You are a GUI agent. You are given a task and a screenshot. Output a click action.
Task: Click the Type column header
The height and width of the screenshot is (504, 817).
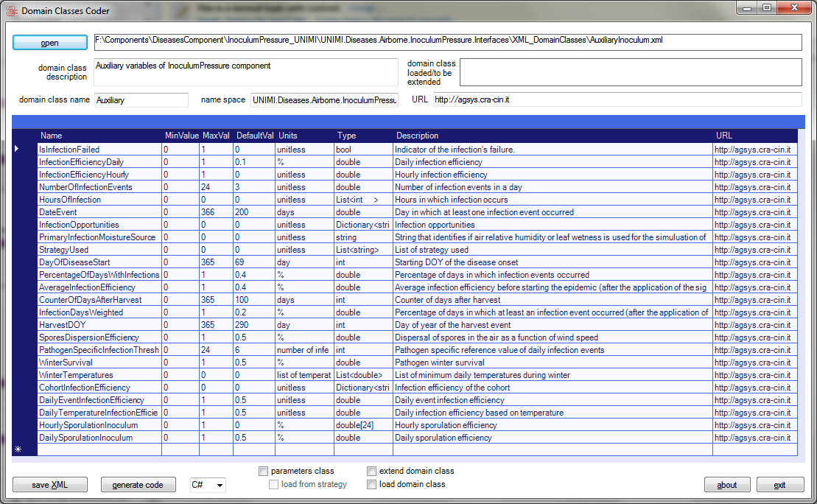coord(364,136)
